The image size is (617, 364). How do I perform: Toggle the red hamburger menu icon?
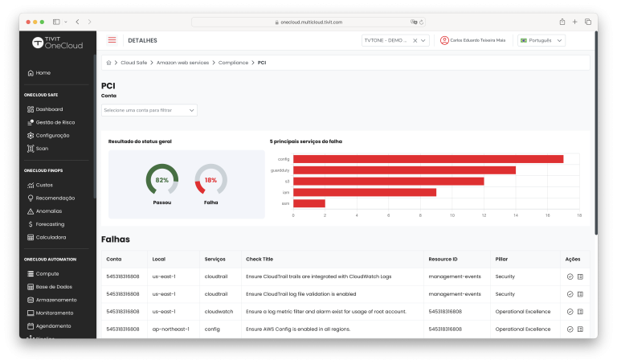click(x=112, y=40)
